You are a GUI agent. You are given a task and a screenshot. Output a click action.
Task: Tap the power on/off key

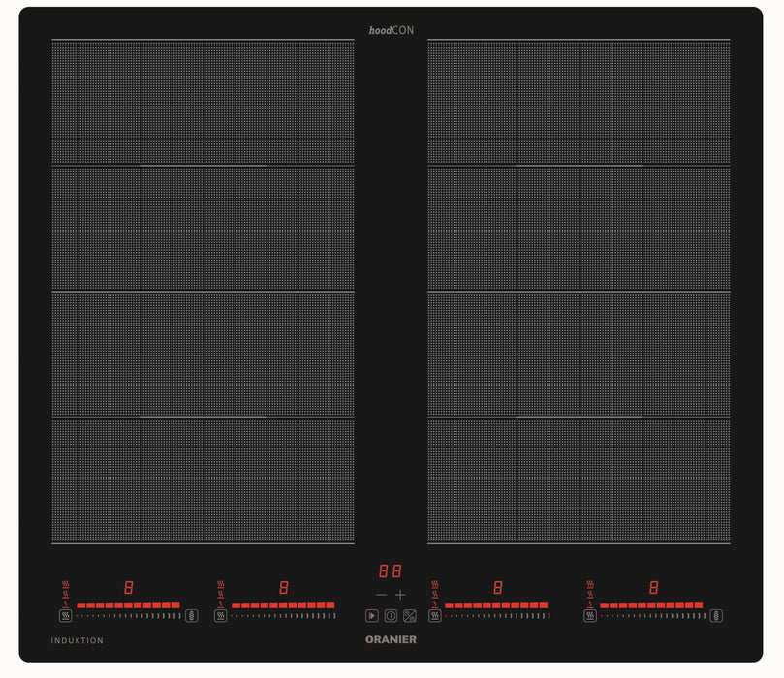pyautogui.click(x=391, y=616)
